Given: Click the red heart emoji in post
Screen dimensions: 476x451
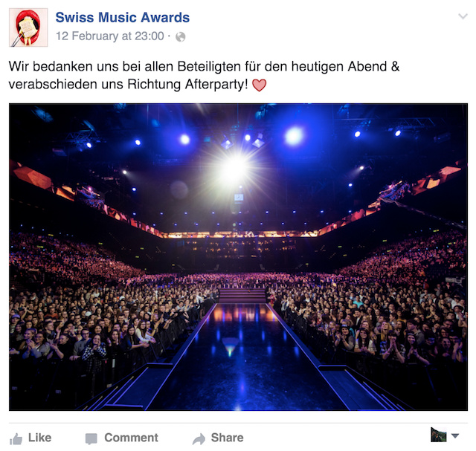Looking at the screenshot, I should pos(260,85).
